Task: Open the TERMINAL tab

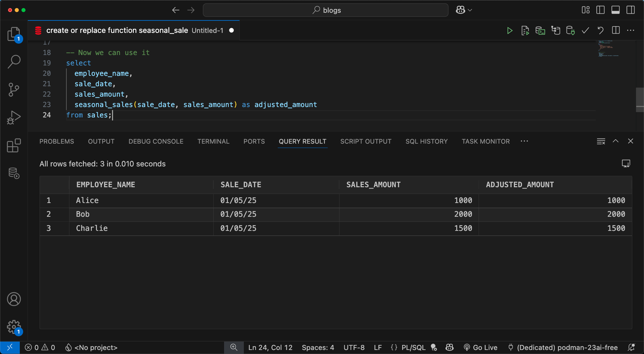Action: coord(213,141)
